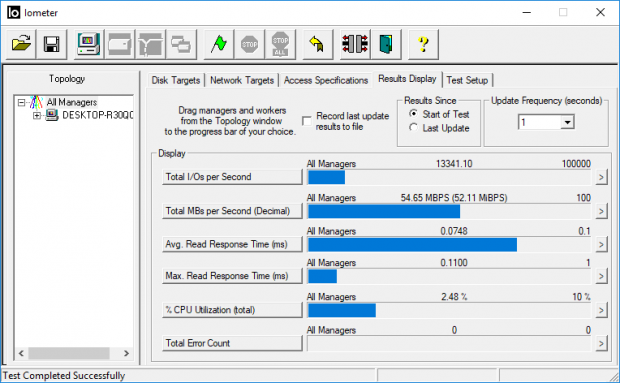Click Test Completed Successfully status text
This screenshot has width=620, height=383.
[64, 375]
